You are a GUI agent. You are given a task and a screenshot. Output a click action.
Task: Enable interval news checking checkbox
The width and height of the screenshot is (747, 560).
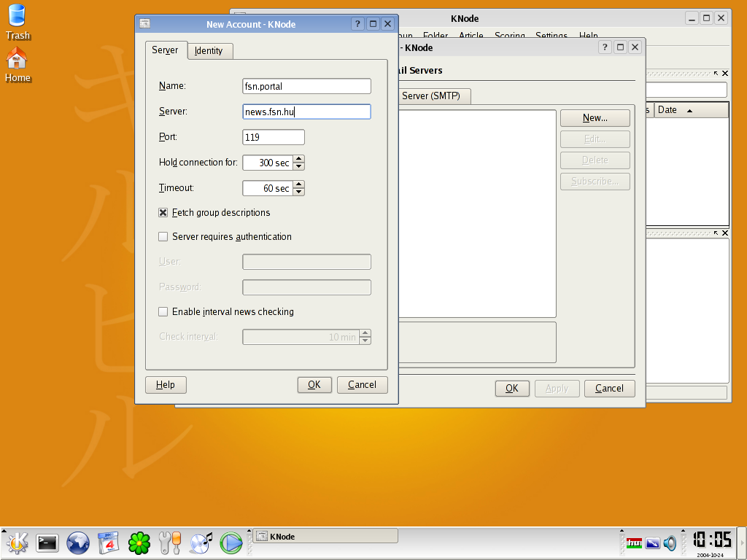pyautogui.click(x=163, y=311)
